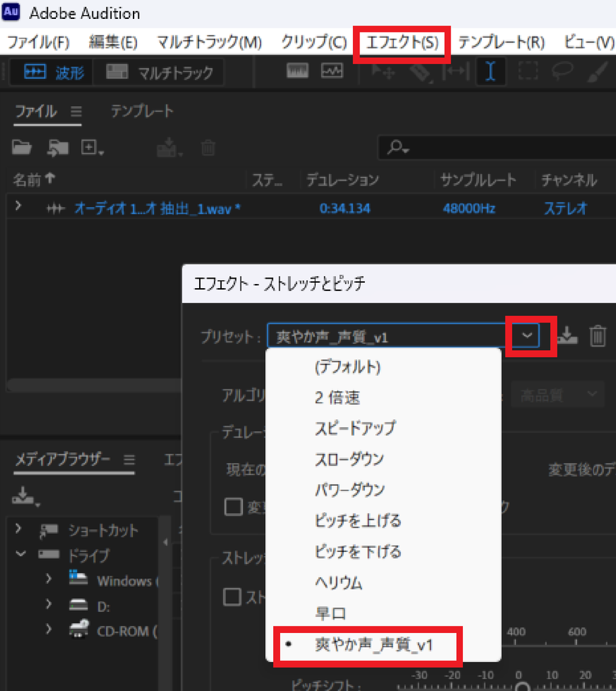Screen dimensions: 616x691
Task: Expand the ショートカット tree item
Action: 18,528
